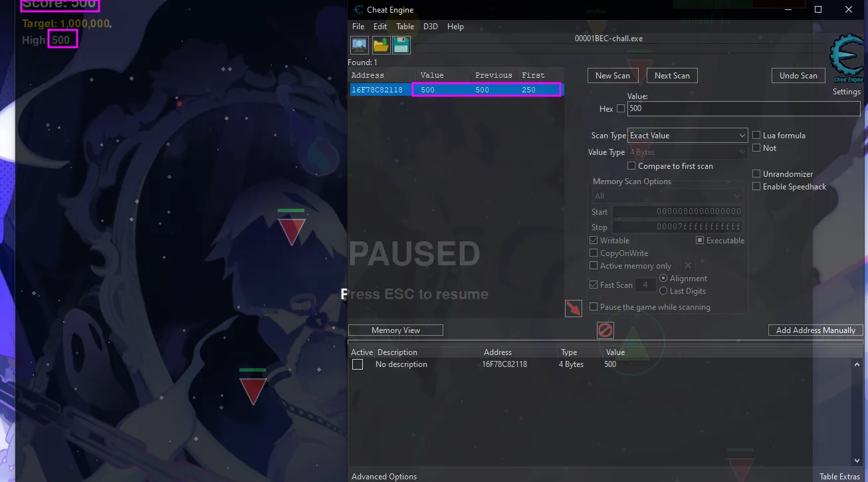This screenshot has width=868, height=482.
Task: Click the Stop address field
Action: (x=677, y=227)
